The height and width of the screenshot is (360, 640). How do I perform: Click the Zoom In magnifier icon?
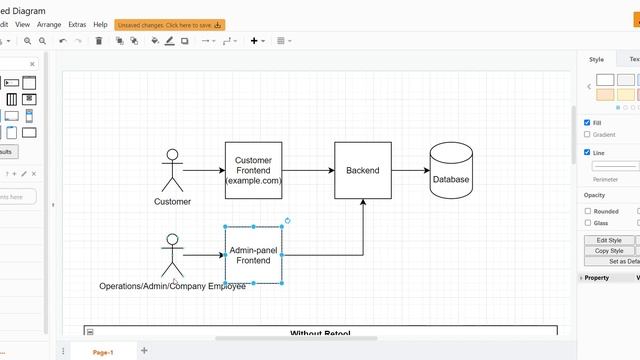27,41
